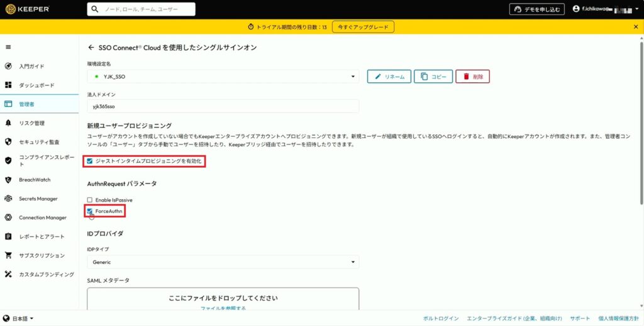Click the search input field

141,9
